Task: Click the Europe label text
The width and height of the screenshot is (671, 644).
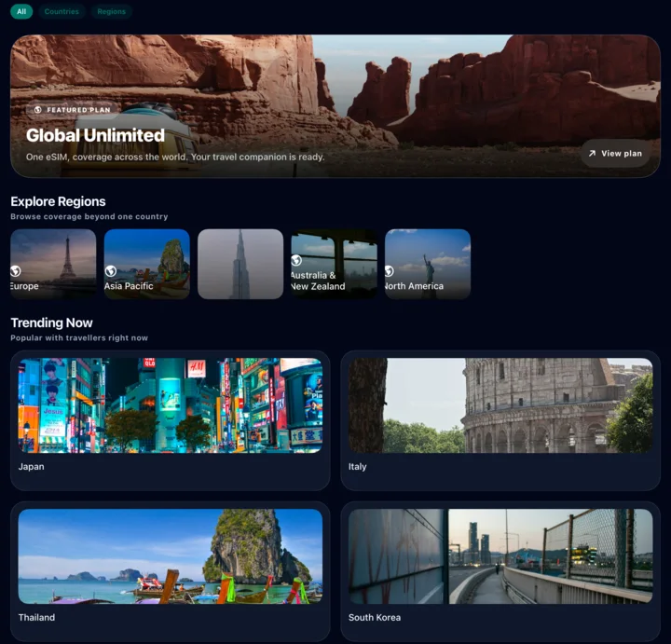Action: [24, 286]
